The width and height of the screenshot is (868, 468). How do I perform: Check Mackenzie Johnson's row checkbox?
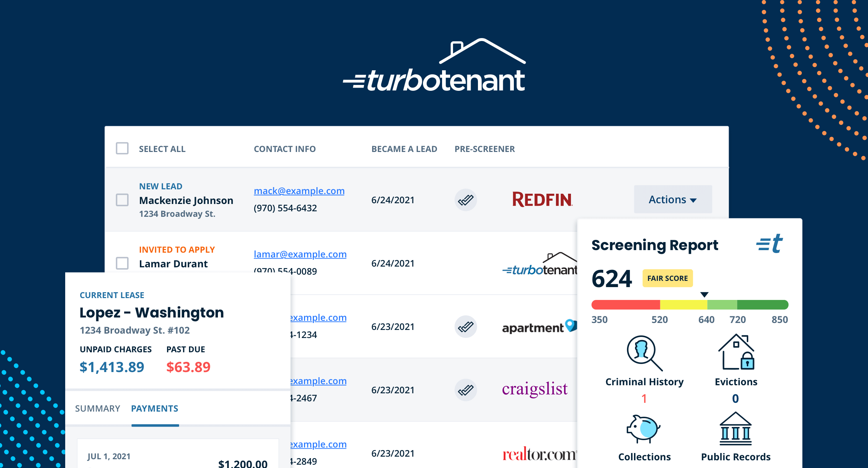[x=122, y=200]
